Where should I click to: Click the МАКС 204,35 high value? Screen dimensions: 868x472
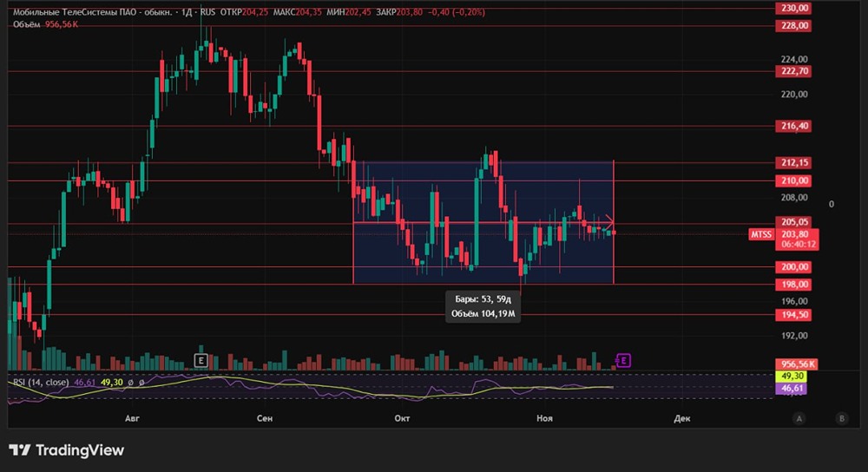pos(297,12)
